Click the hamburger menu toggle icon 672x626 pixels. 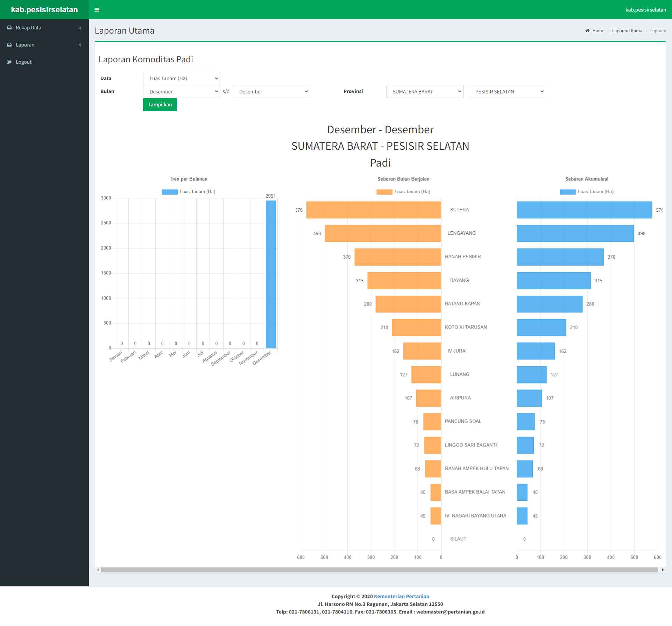pyautogui.click(x=97, y=10)
